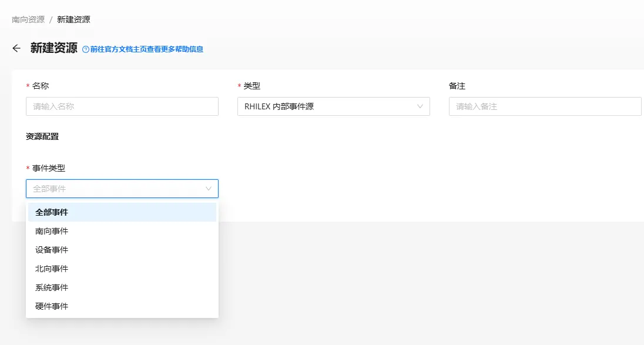Click the help question mark icon
Image resolution: width=644 pixels, height=345 pixels.
(86, 49)
